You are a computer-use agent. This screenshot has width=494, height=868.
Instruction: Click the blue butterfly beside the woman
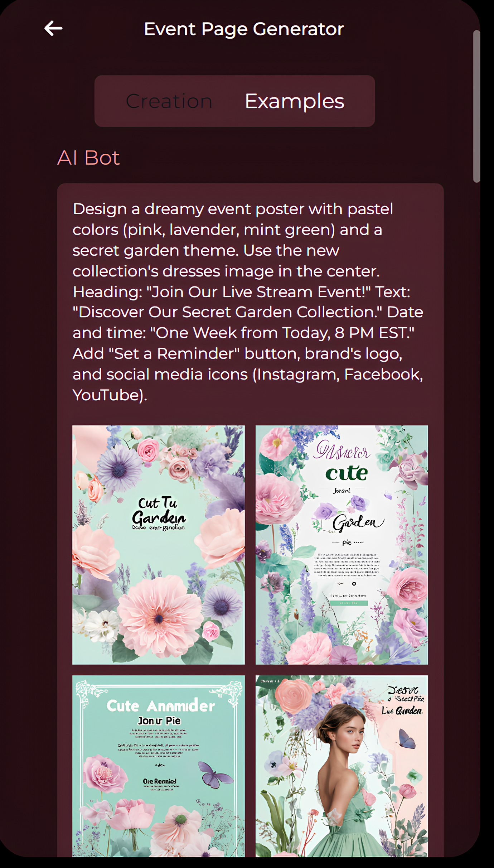pos(407,739)
